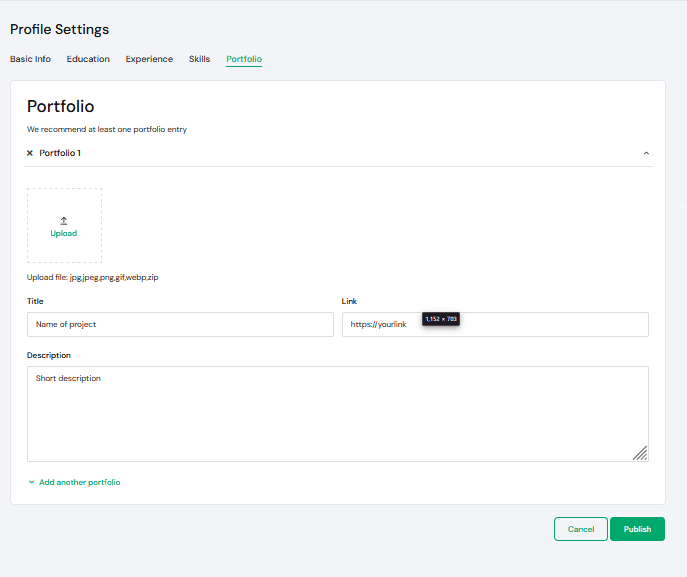Click the large Portfolio heading
This screenshot has height=577, width=687.
[x=60, y=106]
